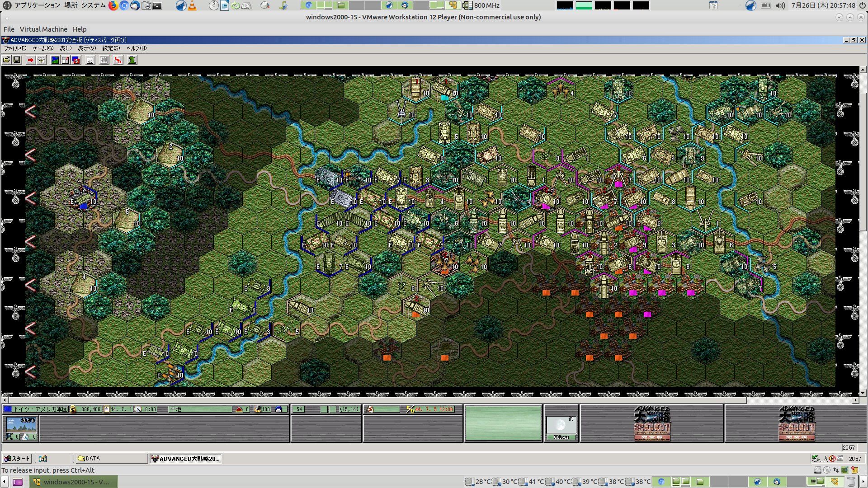Click the ドイツ・アメリカ軍団 army label

coord(40,409)
